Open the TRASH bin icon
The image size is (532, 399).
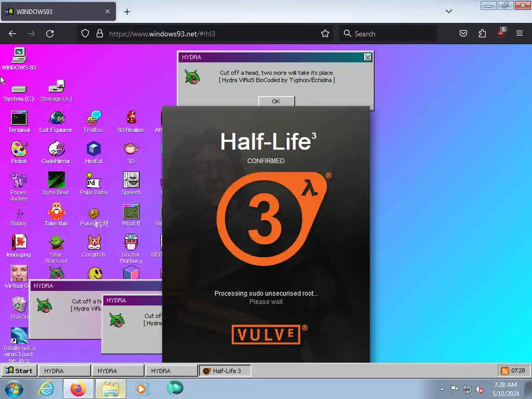click(19, 308)
